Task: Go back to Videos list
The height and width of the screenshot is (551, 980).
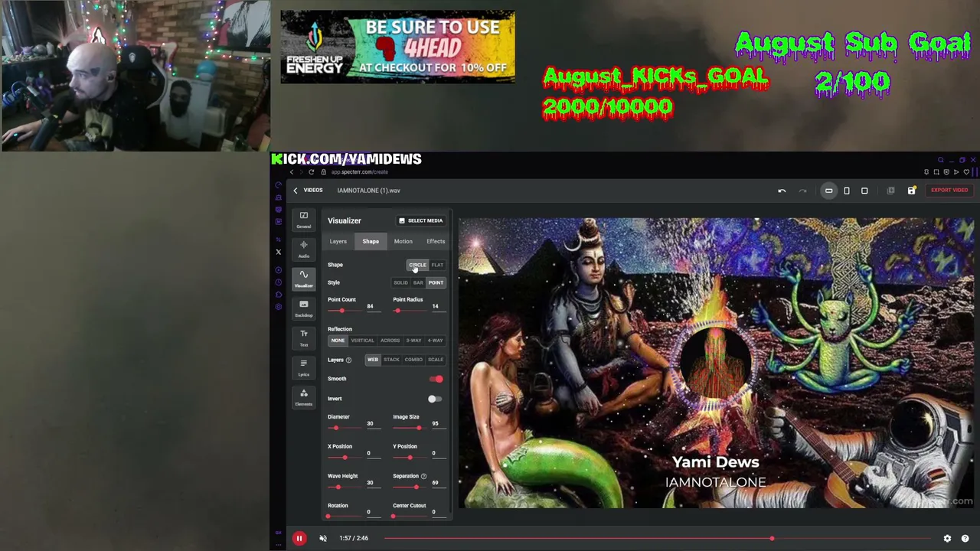Action: coord(308,191)
